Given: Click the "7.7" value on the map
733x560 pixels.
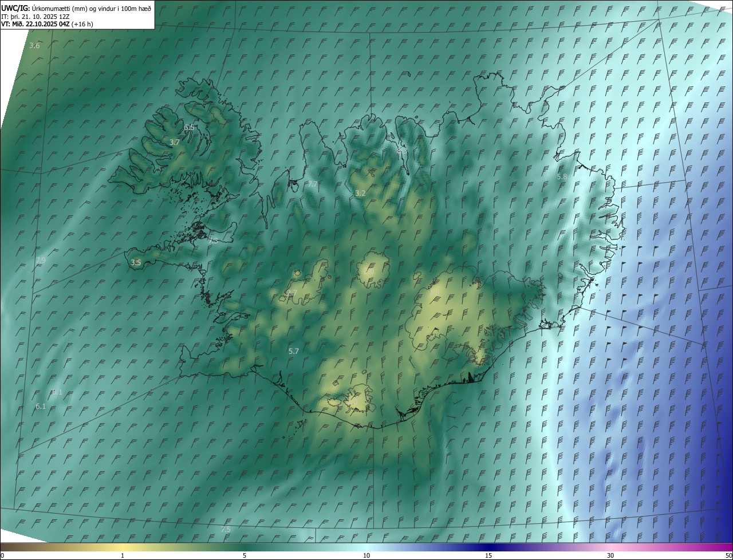Looking at the screenshot, I should coord(313,184).
